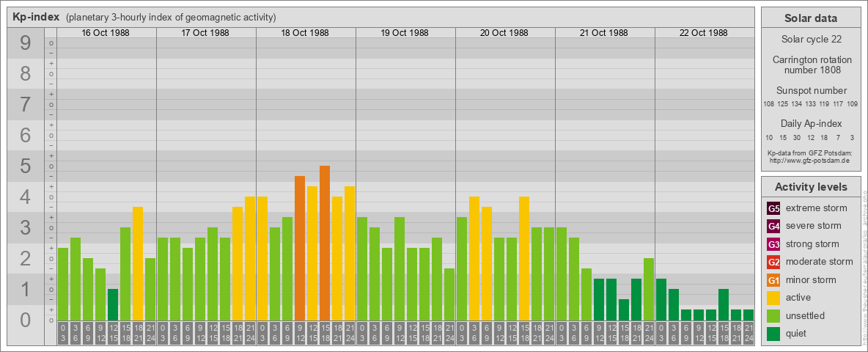Click the light green 0-3 bar on 19 Oct

point(362,269)
